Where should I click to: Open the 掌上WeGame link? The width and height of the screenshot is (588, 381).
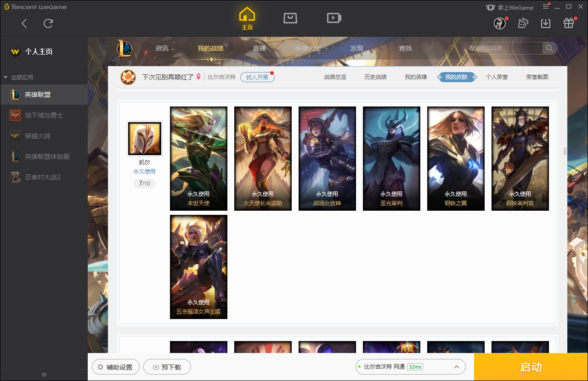coord(509,7)
